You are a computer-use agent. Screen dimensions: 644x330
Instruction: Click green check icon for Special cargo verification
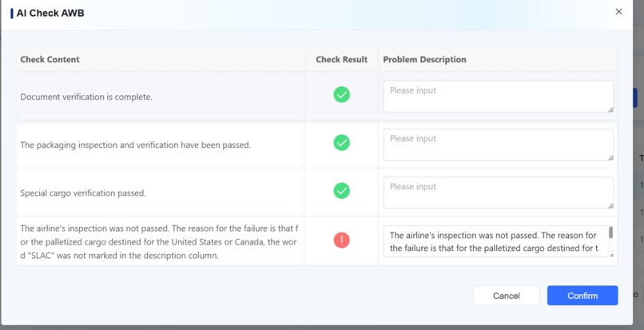click(341, 191)
